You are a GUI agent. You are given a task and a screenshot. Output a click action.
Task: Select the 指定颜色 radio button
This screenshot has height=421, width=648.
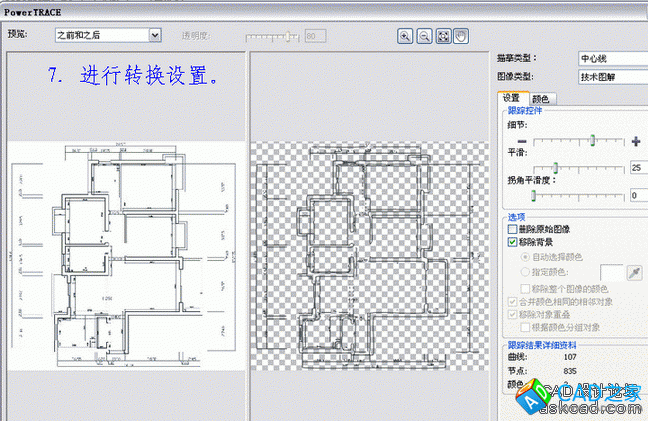tap(525, 272)
